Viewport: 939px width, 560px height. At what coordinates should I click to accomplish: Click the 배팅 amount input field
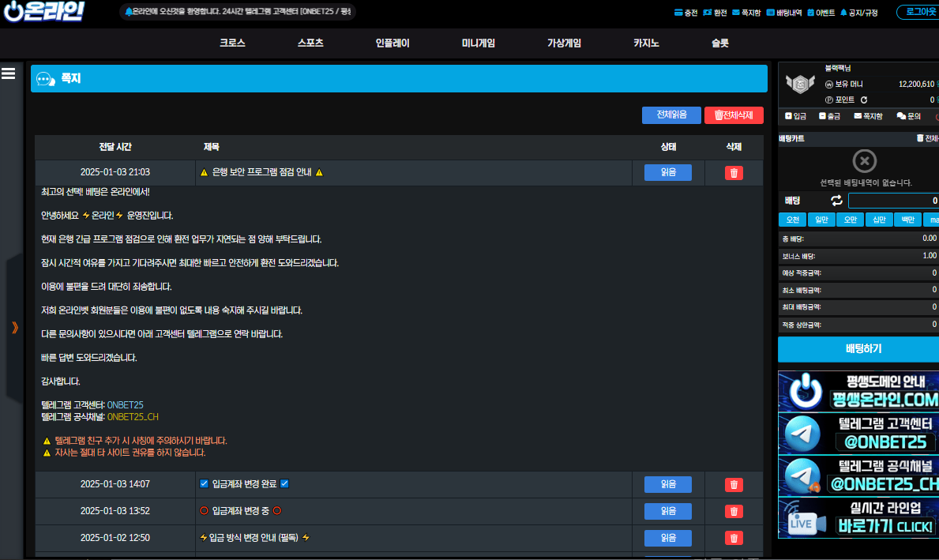point(892,201)
